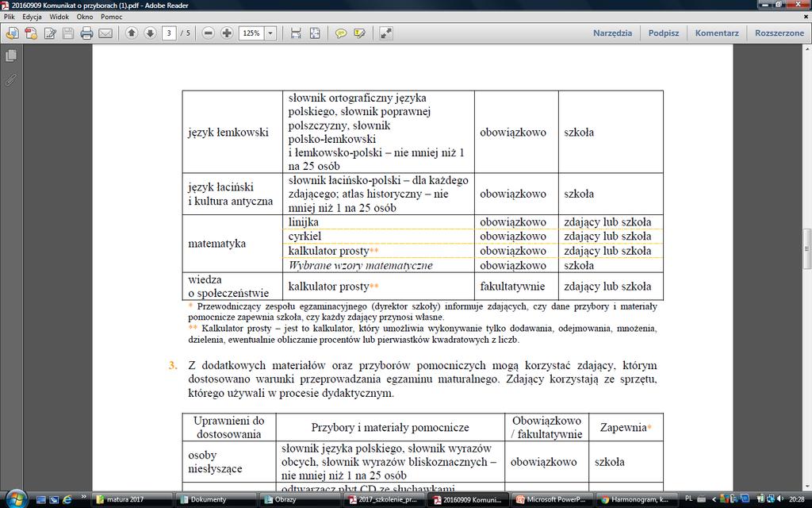Add a sticky note comment icon

pos(341,33)
